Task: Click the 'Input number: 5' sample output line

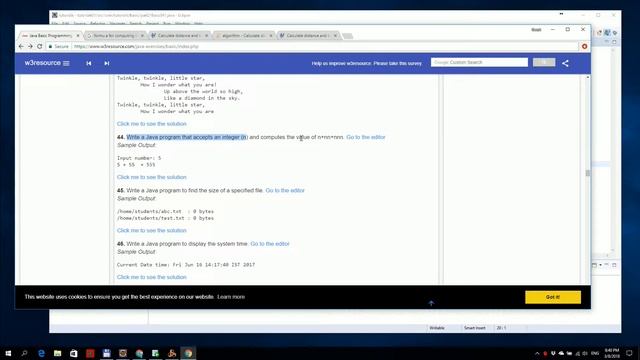Action: tap(139, 158)
